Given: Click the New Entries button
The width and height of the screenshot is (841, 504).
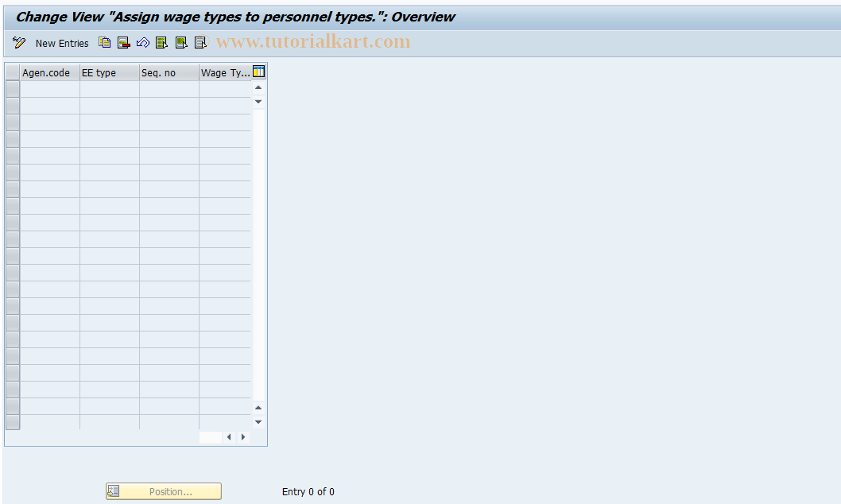Looking at the screenshot, I should (62, 44).
